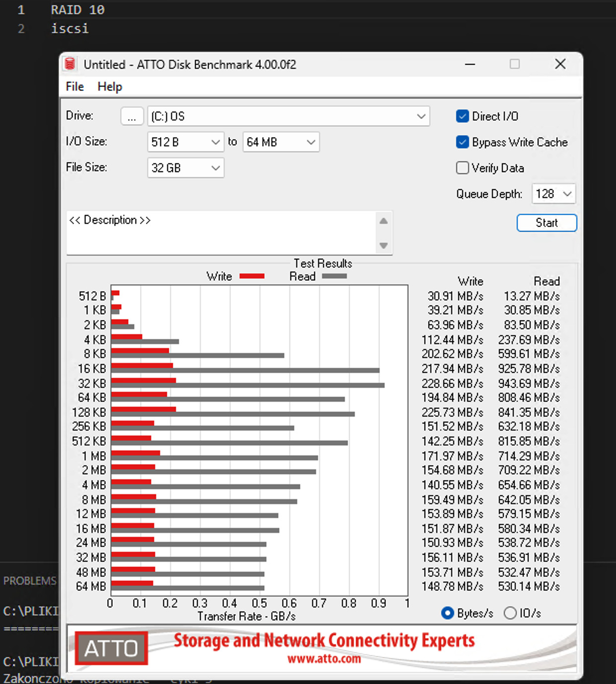
Task: Click the gray Read legend swatch
Action: coord(334,276)
